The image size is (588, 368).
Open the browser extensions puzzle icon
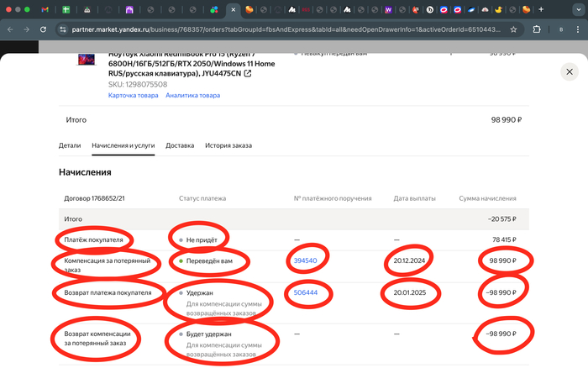click(537, 29)
